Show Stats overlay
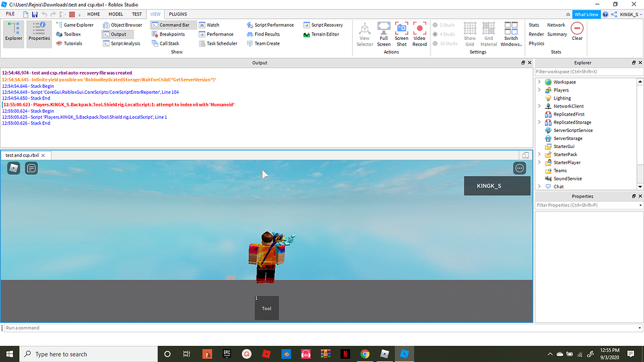The width and height of the screenshot is (644, 362). click(x=534, y=25)
